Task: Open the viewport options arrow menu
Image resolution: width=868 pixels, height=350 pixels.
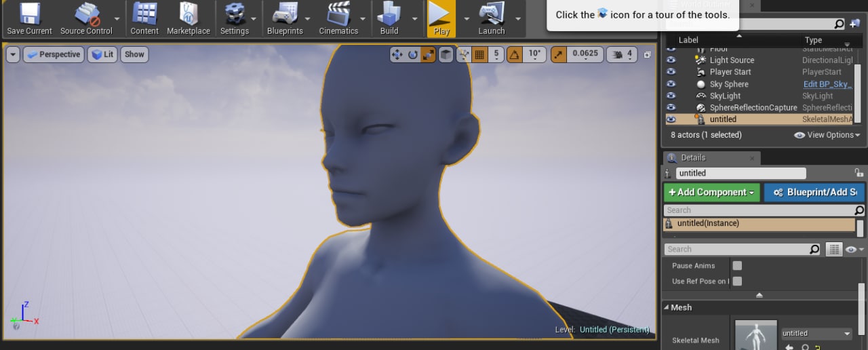Action: [13, 54]
